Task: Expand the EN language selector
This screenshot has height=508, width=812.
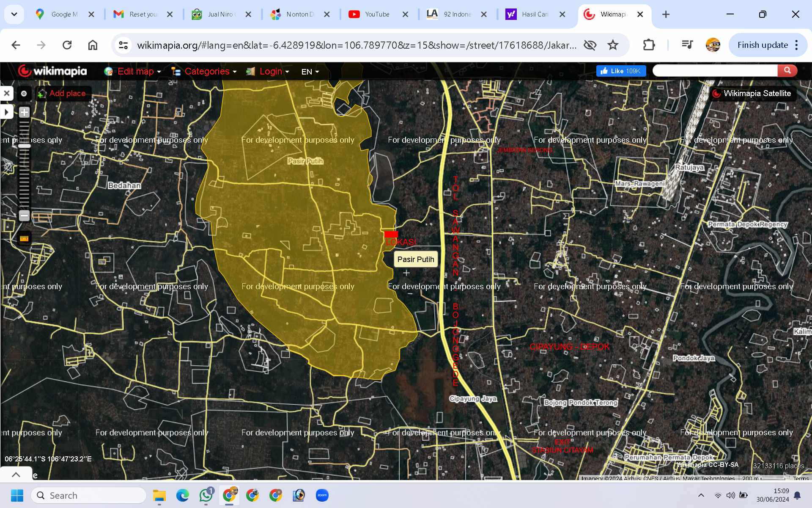Action: coord(310,72)
